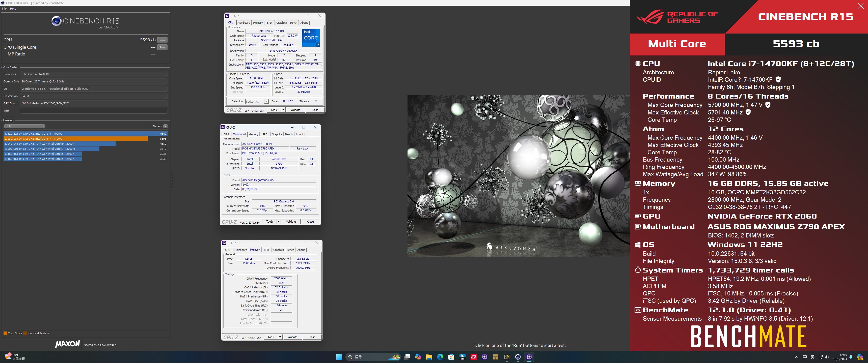Open Microsoft Store from the taskbar
Image resolution: width=868 pixels, height=363 pixels.
(451, 357)
